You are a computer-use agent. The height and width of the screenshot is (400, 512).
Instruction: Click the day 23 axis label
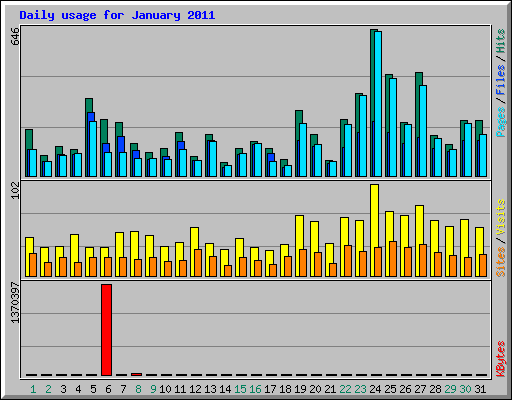click(x=360, y=389)
